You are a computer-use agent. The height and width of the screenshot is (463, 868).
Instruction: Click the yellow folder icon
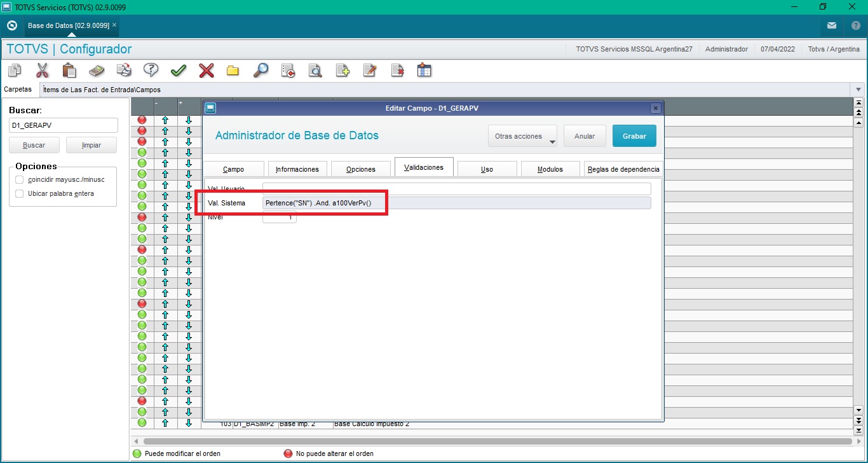pyautogui.click(x=233, y=70)
